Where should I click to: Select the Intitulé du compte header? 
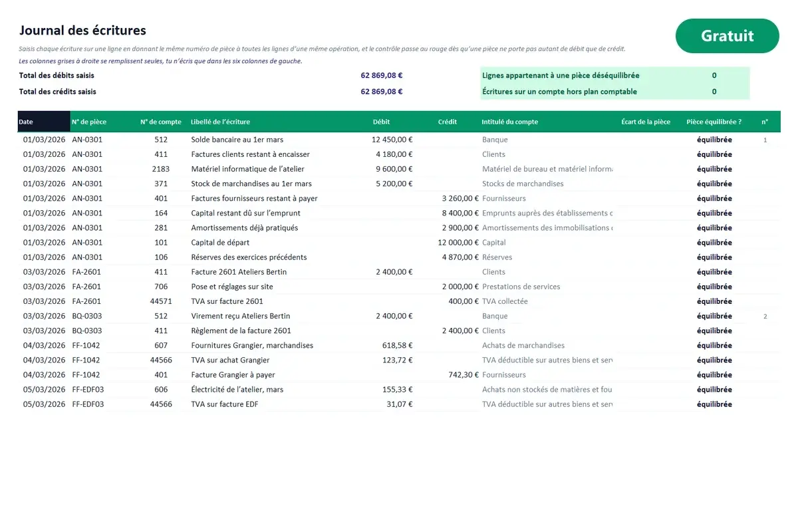[x=510, y=122]
